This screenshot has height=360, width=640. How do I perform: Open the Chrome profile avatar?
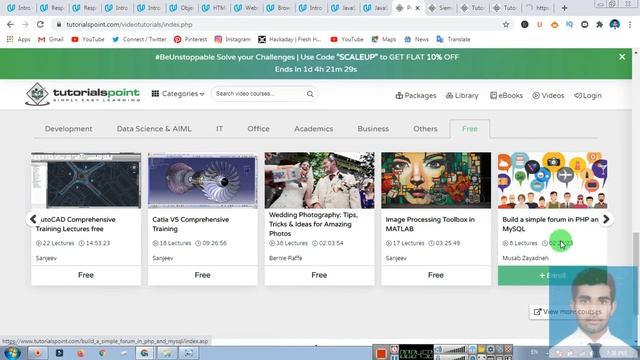pos(615,24)
